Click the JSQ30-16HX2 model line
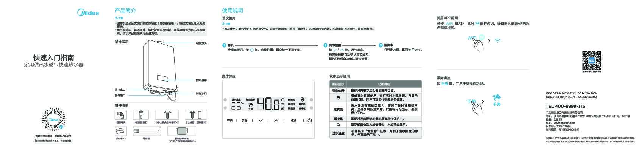This screenshot has width=644, height=150. point(571,97)
